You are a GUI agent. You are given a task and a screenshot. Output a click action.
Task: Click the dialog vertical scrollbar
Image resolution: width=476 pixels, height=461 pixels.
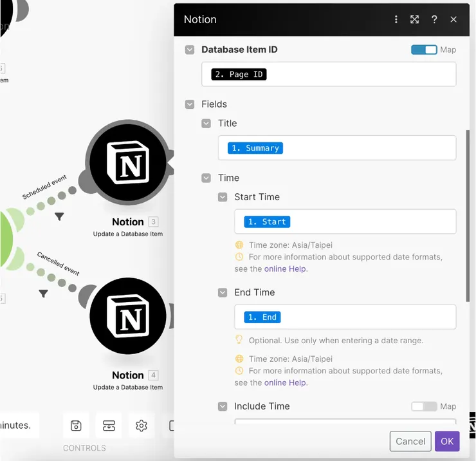click(x=468, y=216)
